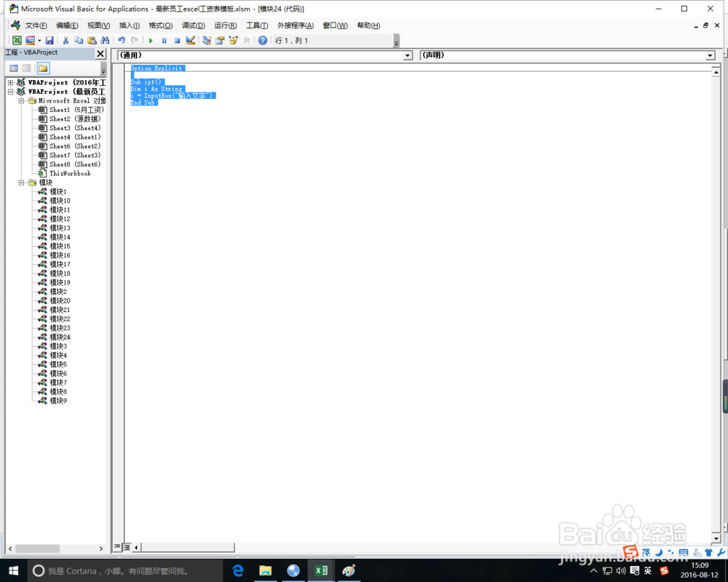Undo the last edit via toolbar
This screenshot has height=582, width=728.
coord(121,41)
